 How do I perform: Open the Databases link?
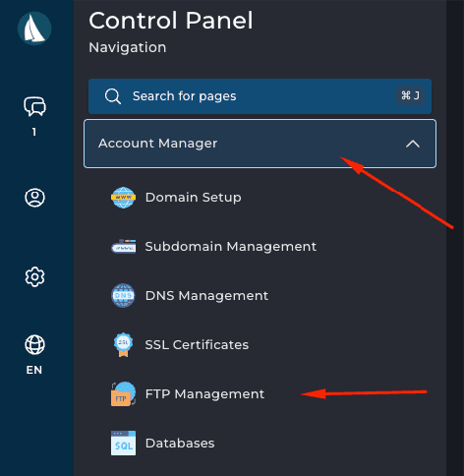coord(180,444)
